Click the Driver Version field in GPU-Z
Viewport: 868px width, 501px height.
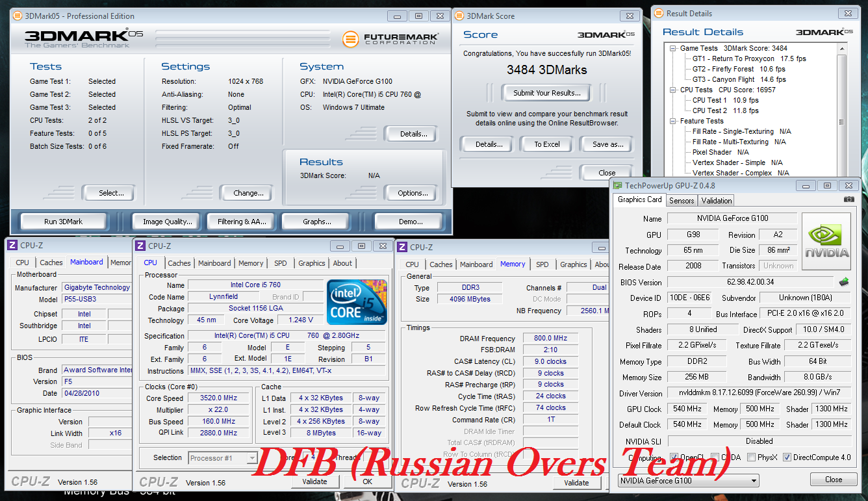pyautogui.click(x=759, y=393)
